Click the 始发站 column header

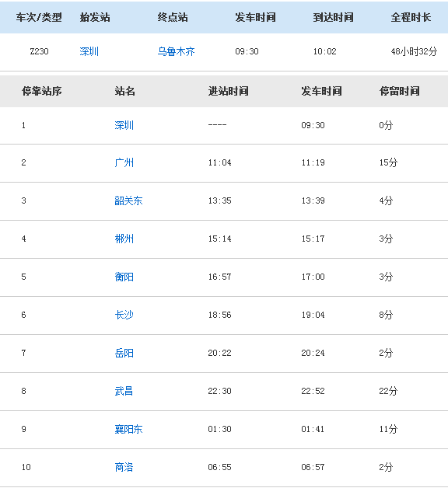point(95,17)
